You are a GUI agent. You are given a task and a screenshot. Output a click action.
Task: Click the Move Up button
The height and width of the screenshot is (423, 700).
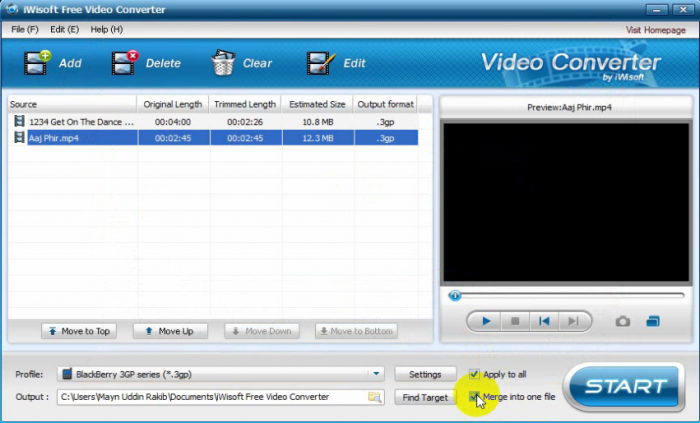tap(170, 331)
